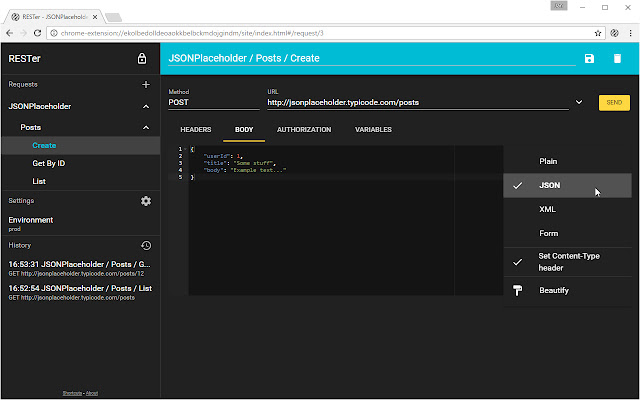Open the About link at bottom

92,393
